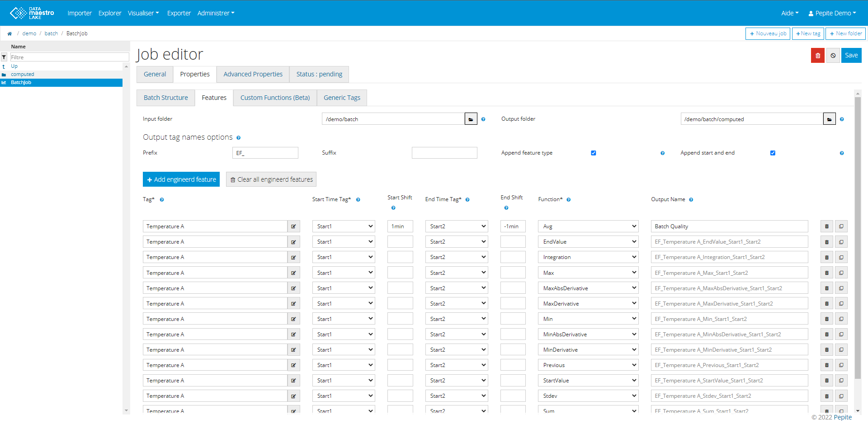Open End Time Tag dropdown in Min row
The image size is (868, 424).
[x=457, y=319]
